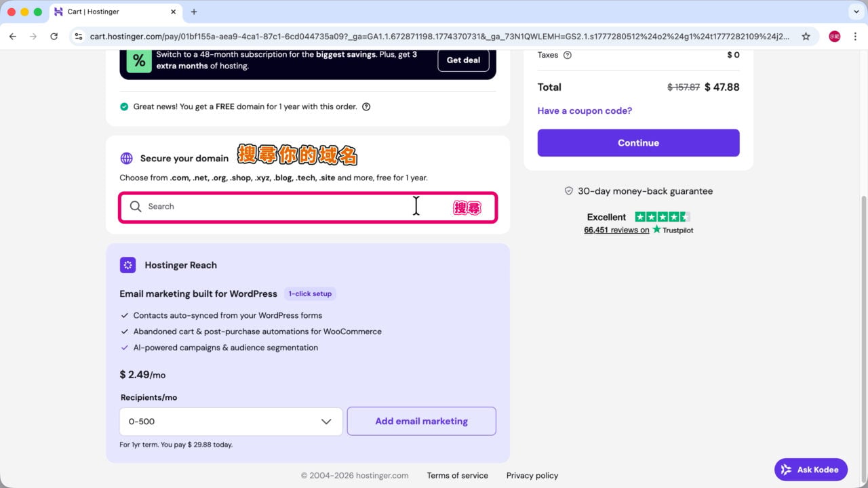This screenshot has height=488, width=868.
Task: Open the 66,451 reviews Trustpilot link
Action: (616, 230)
